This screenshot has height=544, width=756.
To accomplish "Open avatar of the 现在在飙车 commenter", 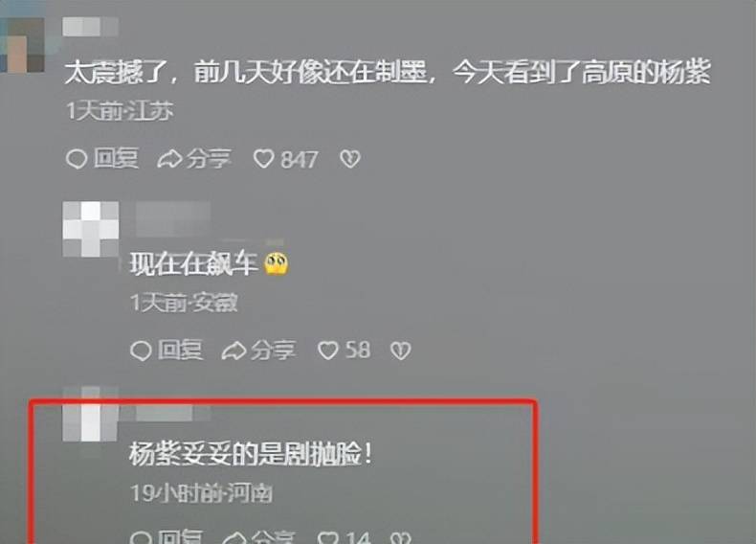I will (91, 229).
